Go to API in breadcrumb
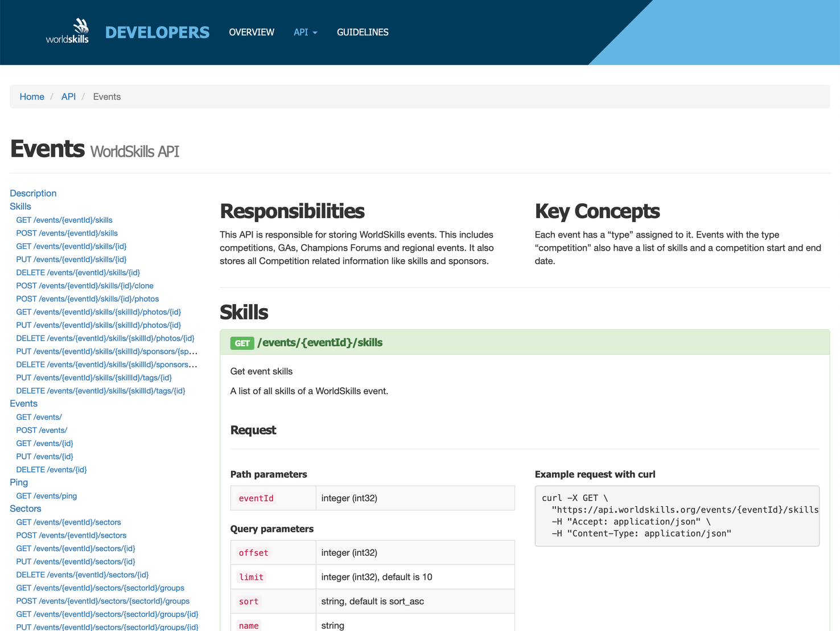This screenshot has height=631, width=840. (68, 97)
